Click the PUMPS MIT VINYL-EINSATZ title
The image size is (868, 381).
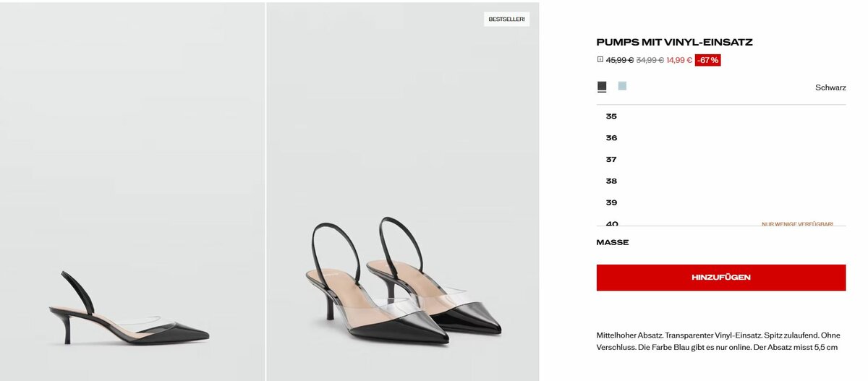click(x=674, y=42)
